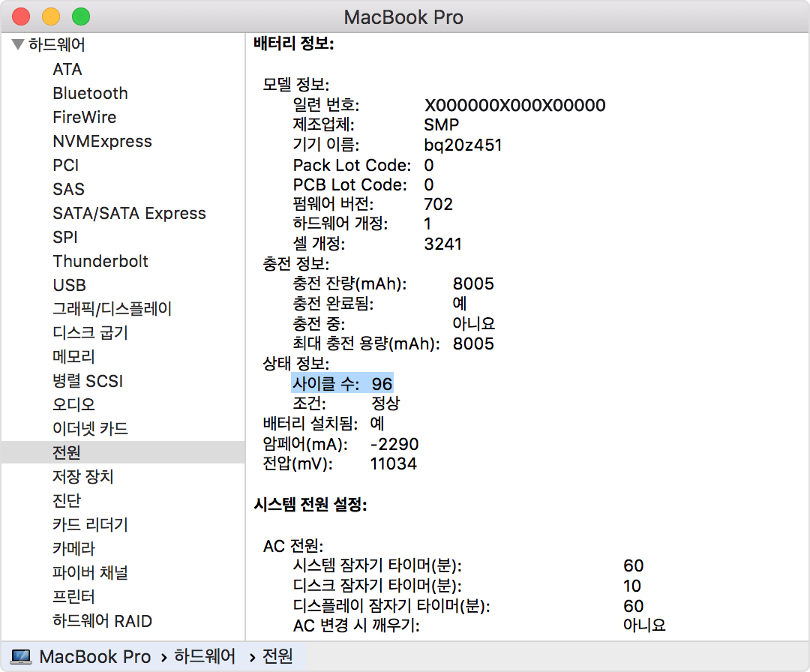Collapse the 하드웨어 disclosure triangle
Viewport: 810px width, 672px height.
coord(17,44)
